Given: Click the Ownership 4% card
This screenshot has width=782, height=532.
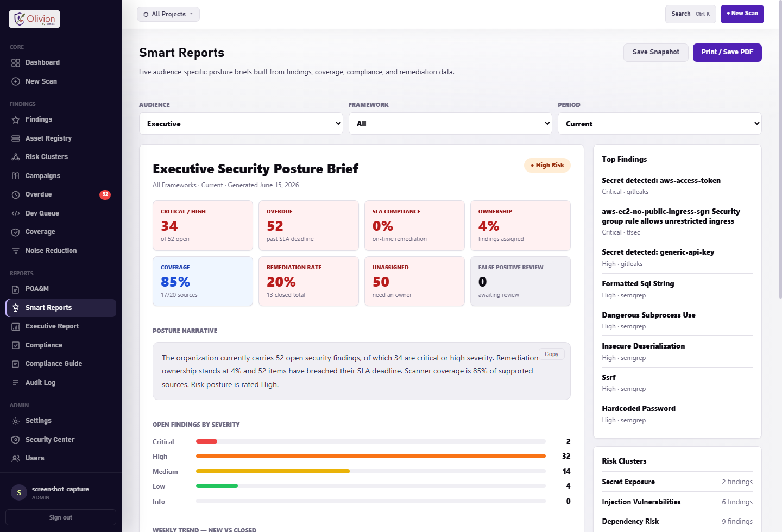Looking at the screenshot, I should [520, 225].
